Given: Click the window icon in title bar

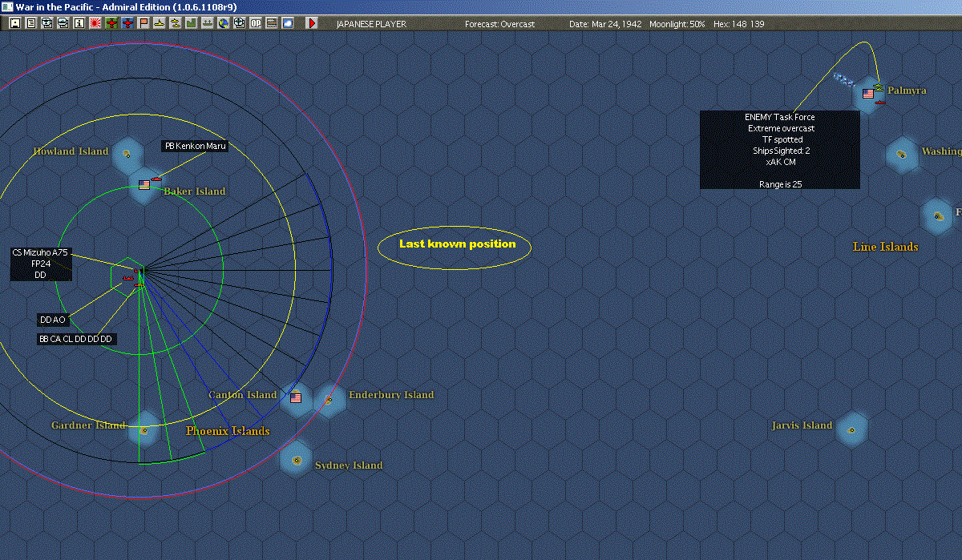Looking at the screenshot, I should click(x=7, y=6).
